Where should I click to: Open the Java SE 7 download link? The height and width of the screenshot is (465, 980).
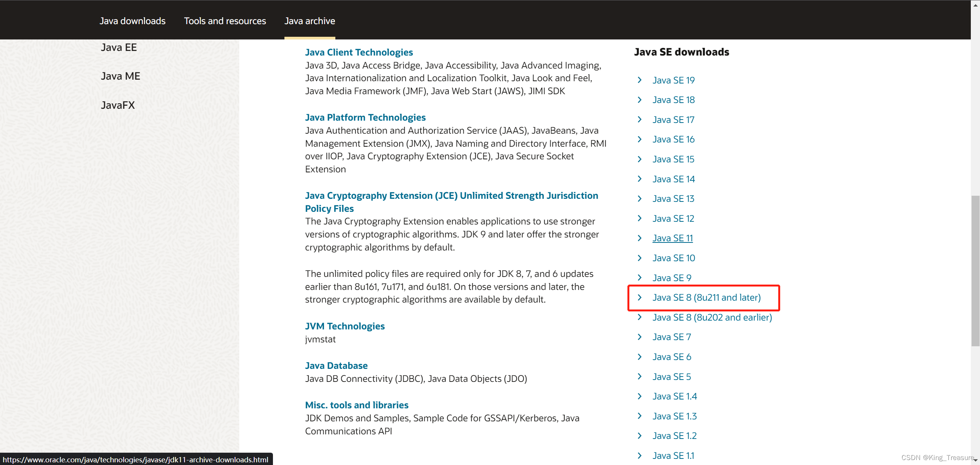click(x=672, y=337)
